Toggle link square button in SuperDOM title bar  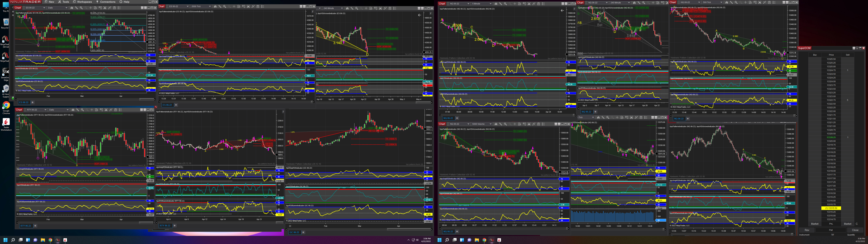coord(854,48)
